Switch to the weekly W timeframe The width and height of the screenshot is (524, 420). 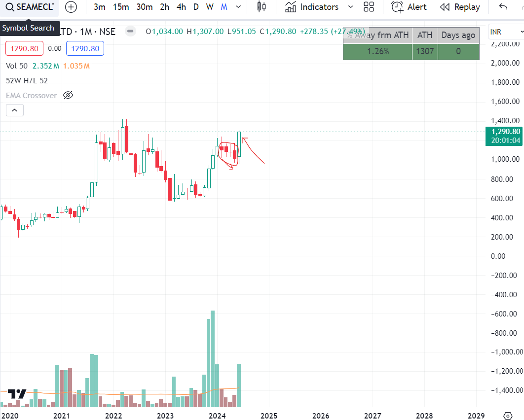coord(210,7)
